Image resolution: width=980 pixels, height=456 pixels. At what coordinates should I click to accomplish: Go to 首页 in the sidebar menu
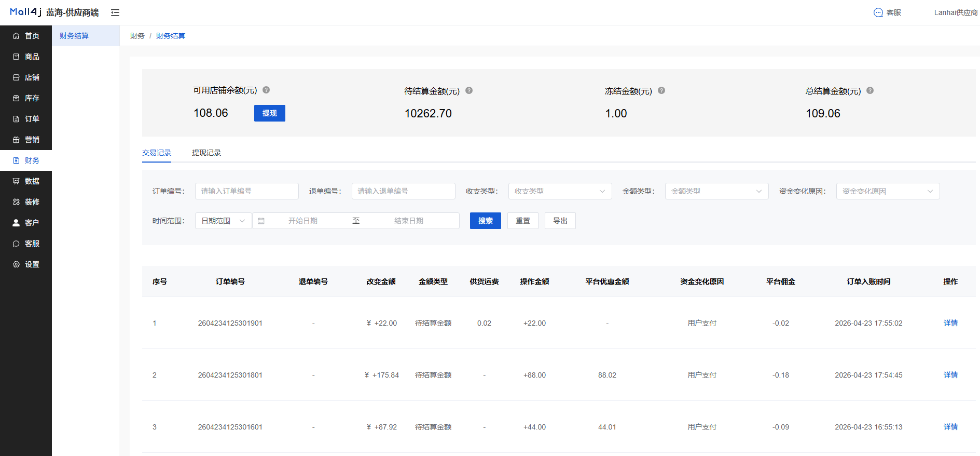coord(26,36)
